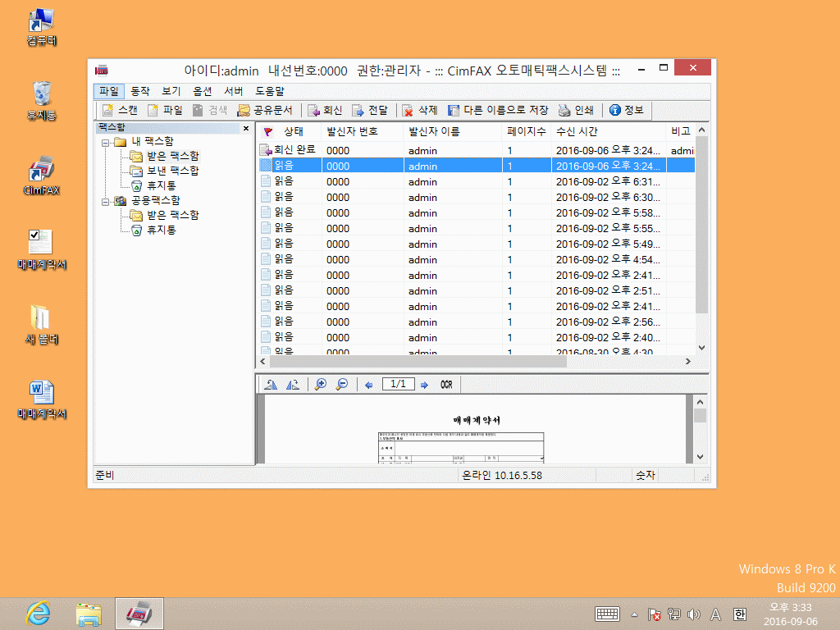Open the 도움말 menu
The width and height of the screenshot is (840, 630).
pos(269,91)
